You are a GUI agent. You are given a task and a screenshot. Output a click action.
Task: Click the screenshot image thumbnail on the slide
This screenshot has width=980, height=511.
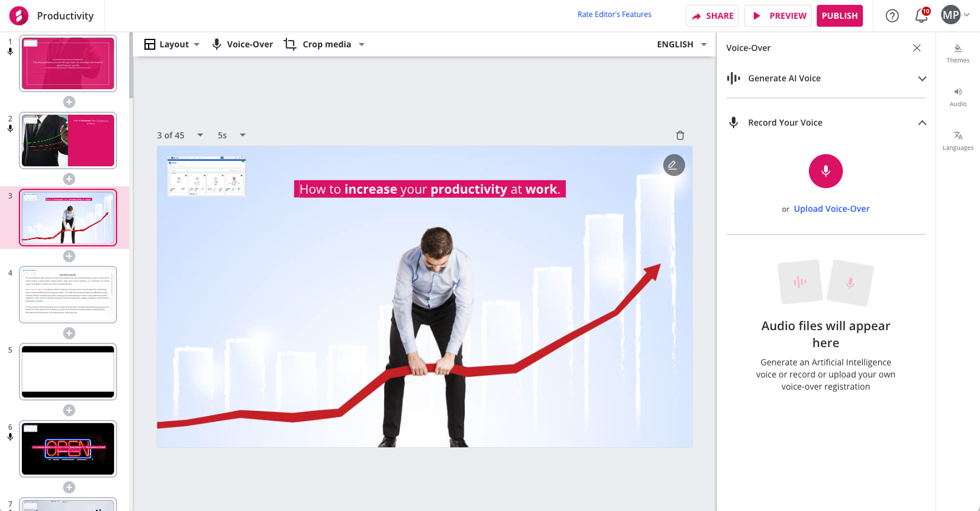pos(206,176)
